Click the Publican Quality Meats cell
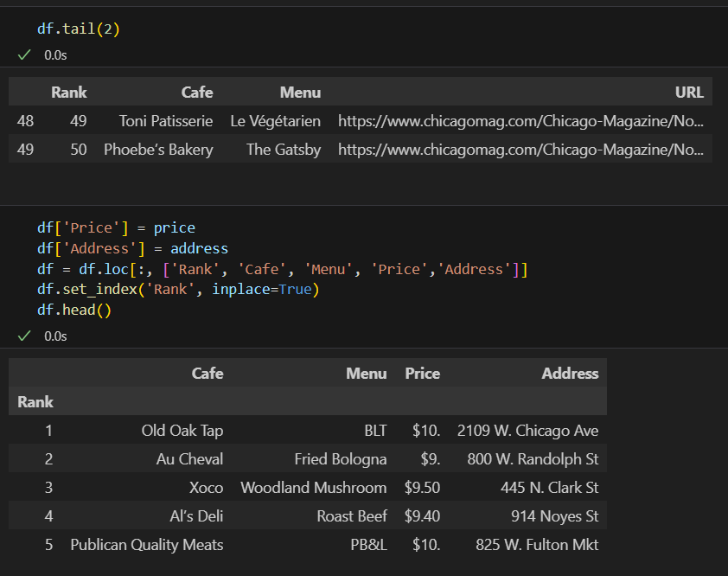Screen dimensions: 728x576 pos(147,544)
